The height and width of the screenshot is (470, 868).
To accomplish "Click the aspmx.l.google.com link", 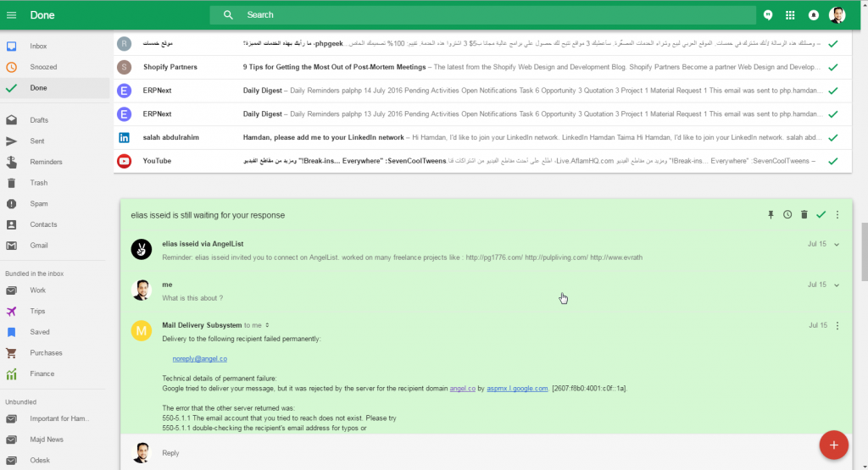I will coord(517,389).
